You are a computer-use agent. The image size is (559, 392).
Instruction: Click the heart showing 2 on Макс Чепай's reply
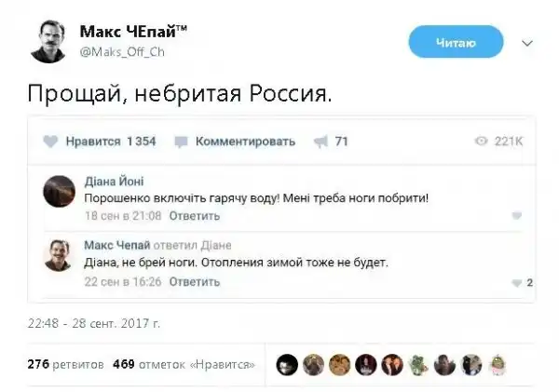click(518, 283)
